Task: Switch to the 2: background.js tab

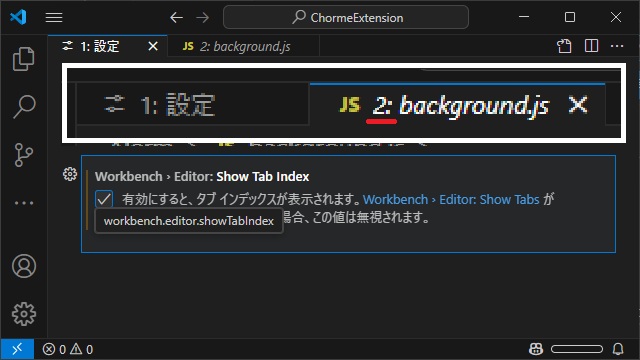Action: coord(243,46)
